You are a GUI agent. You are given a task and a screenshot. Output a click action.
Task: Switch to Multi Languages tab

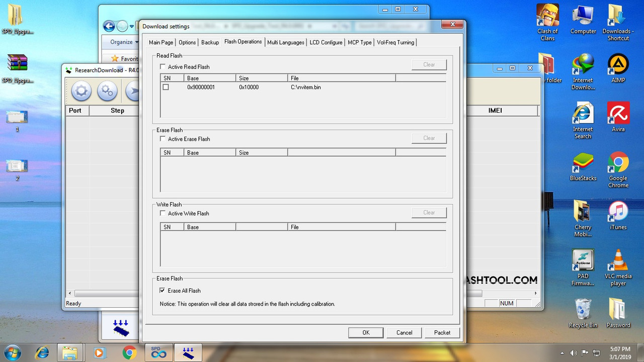tap(286, 42)
